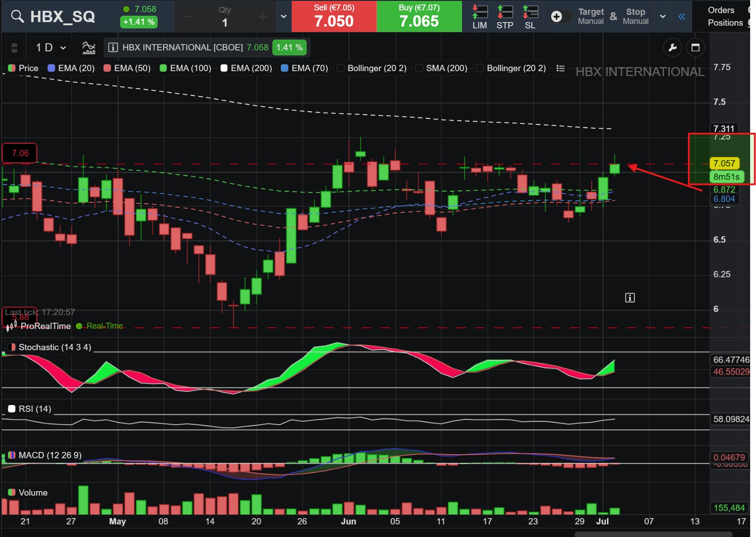
Task: Open the chart indicators icon
Action: [x=89, y=47]
